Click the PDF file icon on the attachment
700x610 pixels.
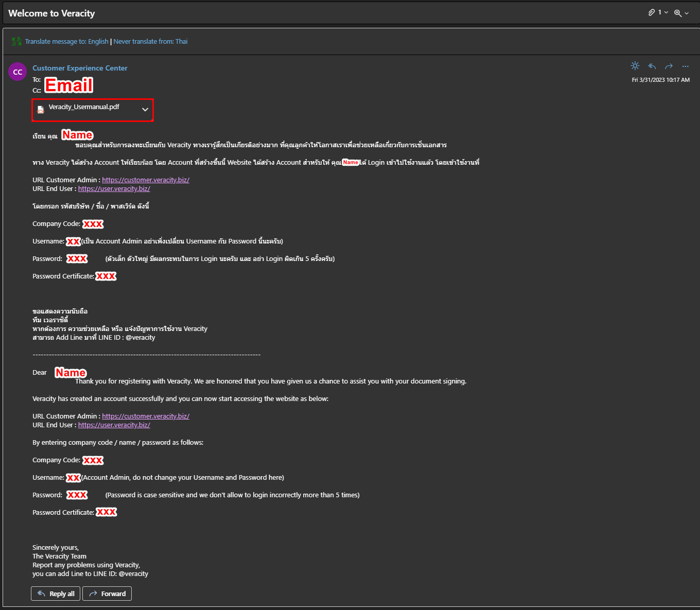pos(41,109)
